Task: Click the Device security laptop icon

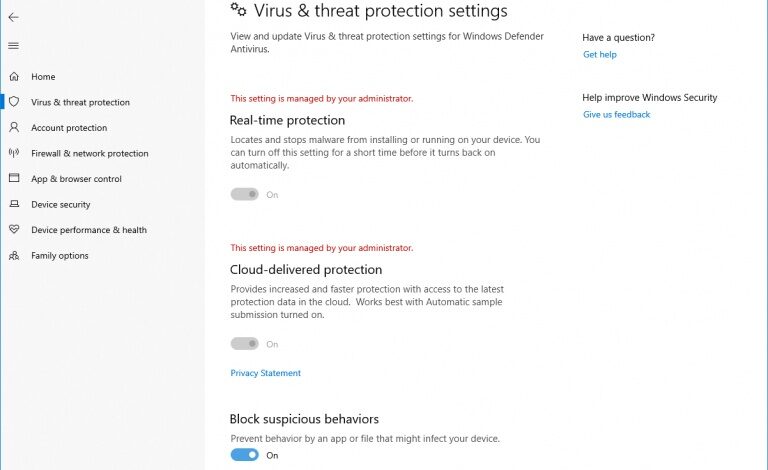Action: 14,204
